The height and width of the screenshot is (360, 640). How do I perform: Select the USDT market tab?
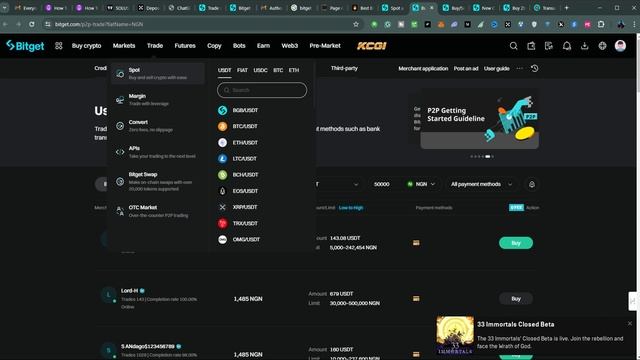[x=224, y=70]
